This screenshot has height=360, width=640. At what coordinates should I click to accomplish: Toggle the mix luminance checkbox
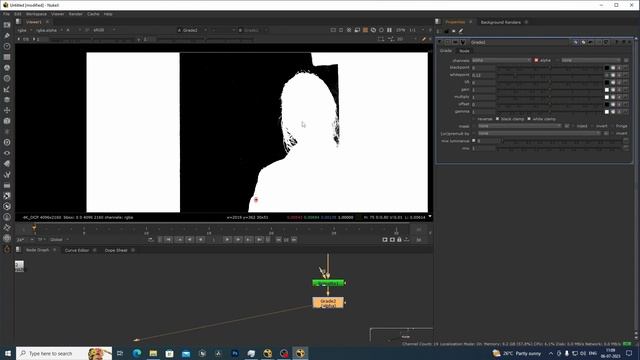click(x=474, y=141)
